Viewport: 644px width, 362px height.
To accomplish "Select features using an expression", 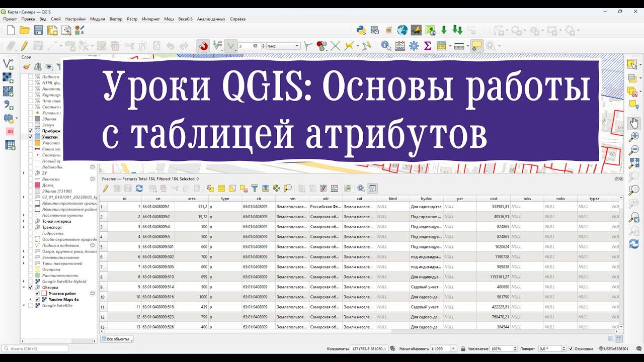I will coord(210,189).
